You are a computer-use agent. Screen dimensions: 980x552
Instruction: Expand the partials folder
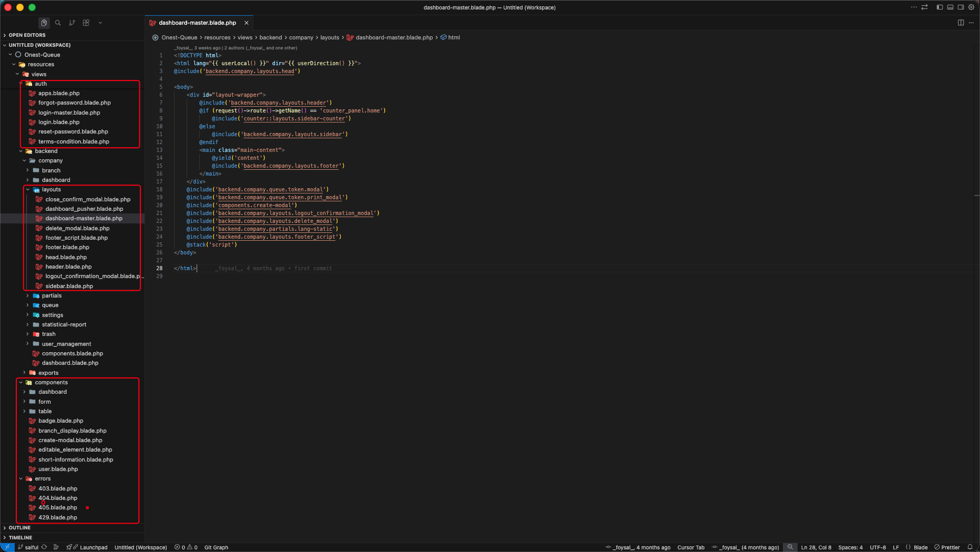tap(52, 296)
